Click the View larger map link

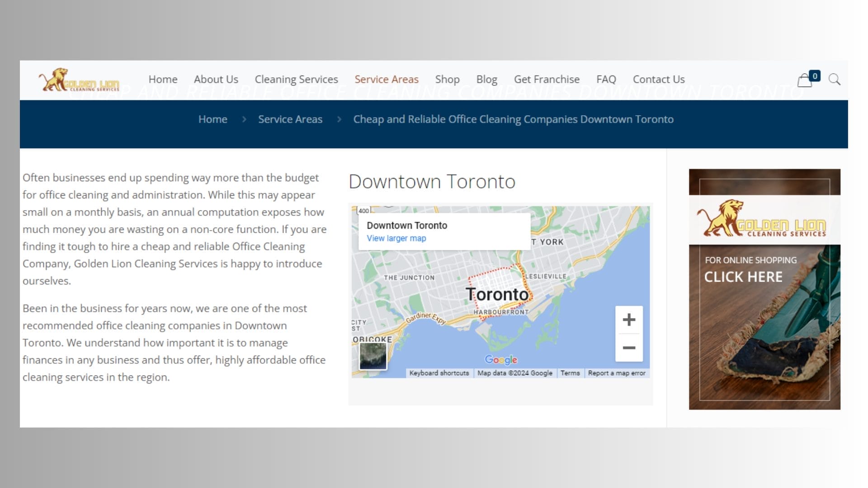[396, 238]
